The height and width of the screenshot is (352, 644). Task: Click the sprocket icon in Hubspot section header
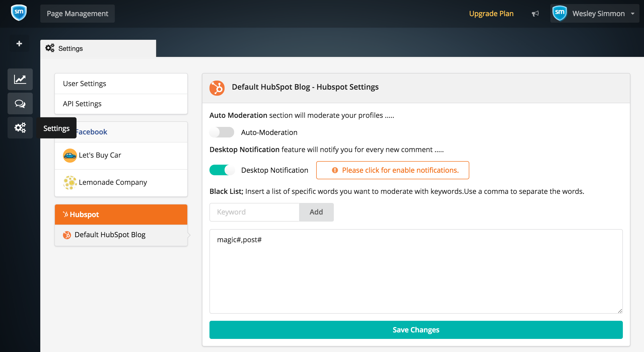tap(65, 214)
